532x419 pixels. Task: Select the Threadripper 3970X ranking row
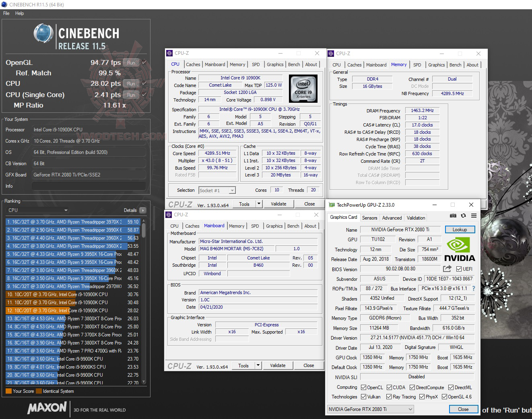click(x=73, y=222)
